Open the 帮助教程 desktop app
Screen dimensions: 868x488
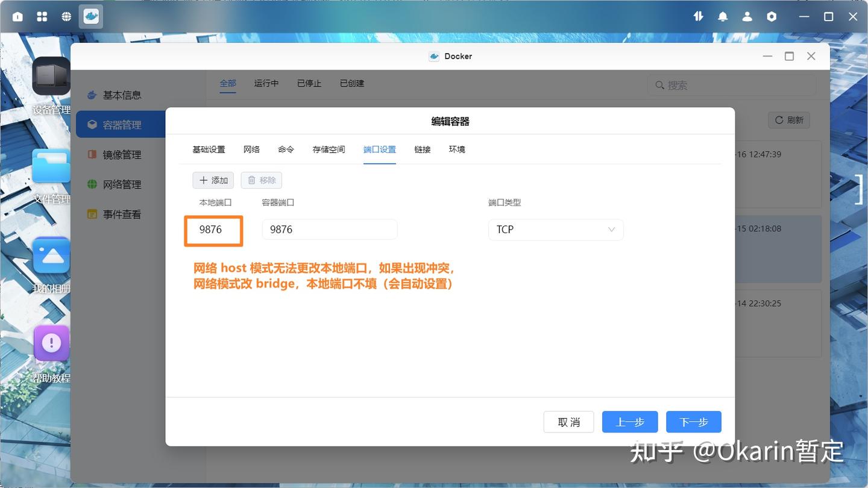tap(51, 343)
